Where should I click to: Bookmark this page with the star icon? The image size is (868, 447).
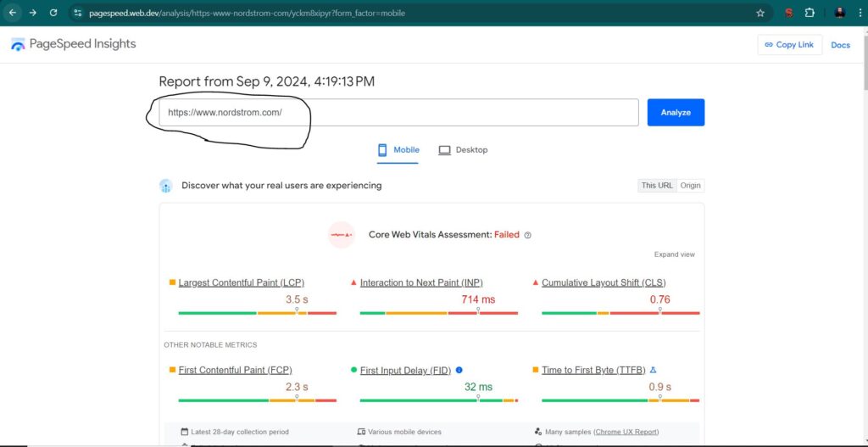[x=760, y=13]
